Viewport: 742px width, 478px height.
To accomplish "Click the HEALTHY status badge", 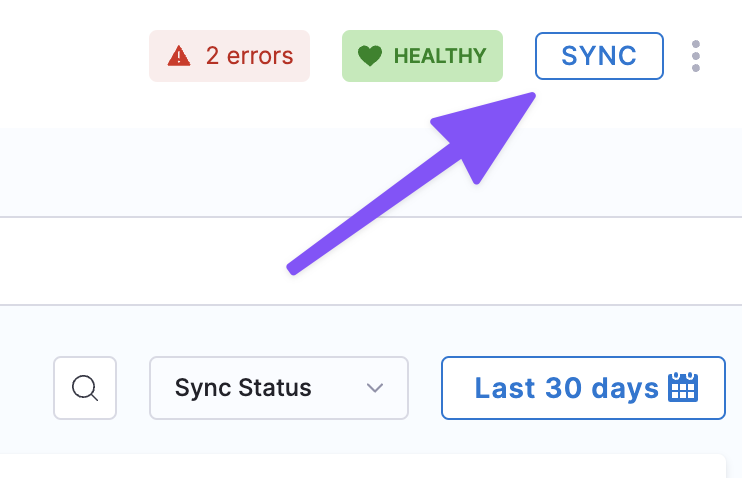I will (x=422, y=56).
